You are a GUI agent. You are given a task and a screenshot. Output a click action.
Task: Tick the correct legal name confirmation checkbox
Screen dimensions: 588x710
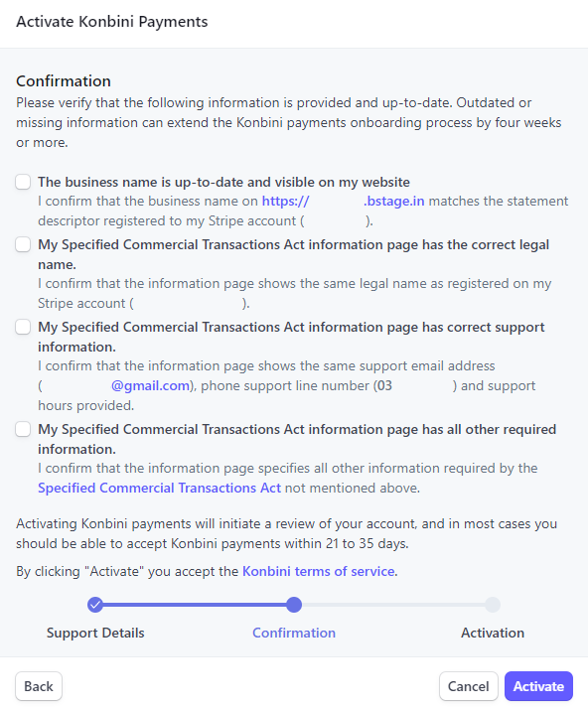click(x=23, y=244)
